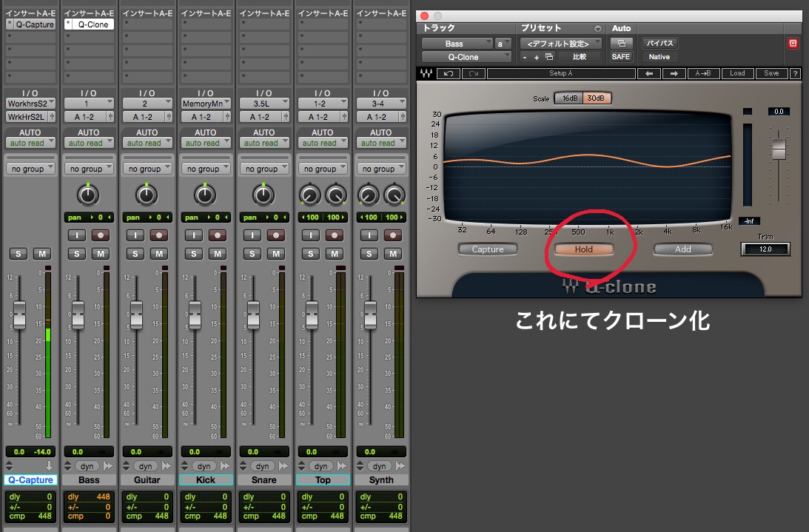
Task: Click the Capture button in Q-Clone
Action: click(488, 249)
